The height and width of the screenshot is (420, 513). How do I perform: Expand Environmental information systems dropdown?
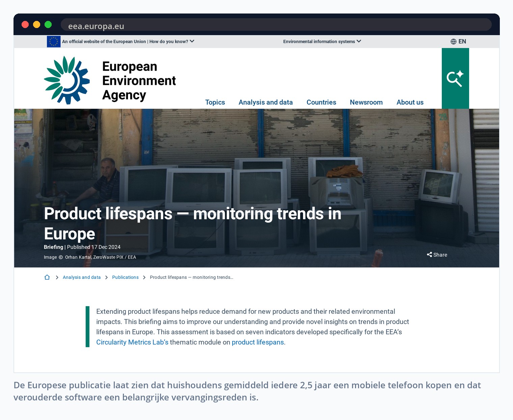[322, 42]
